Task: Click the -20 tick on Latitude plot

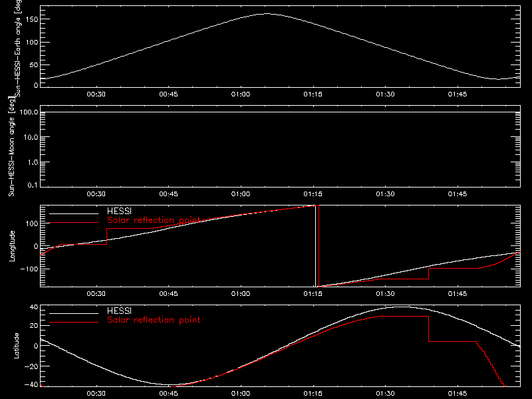Action: 31,366
